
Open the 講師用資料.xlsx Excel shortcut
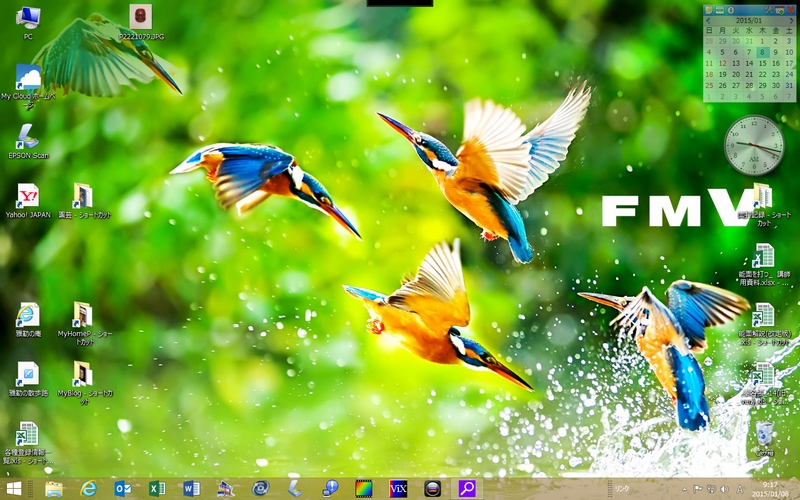click(764, 265)
